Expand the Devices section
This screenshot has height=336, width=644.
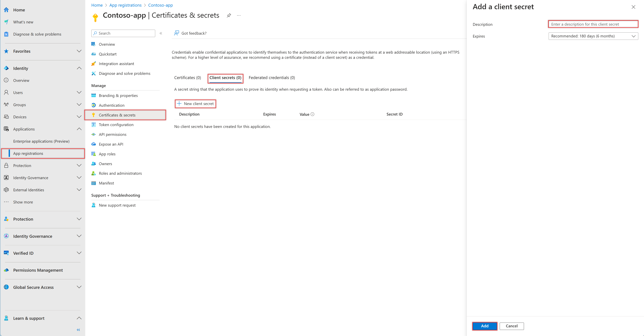pyautogui.click(x=79, y=117)
